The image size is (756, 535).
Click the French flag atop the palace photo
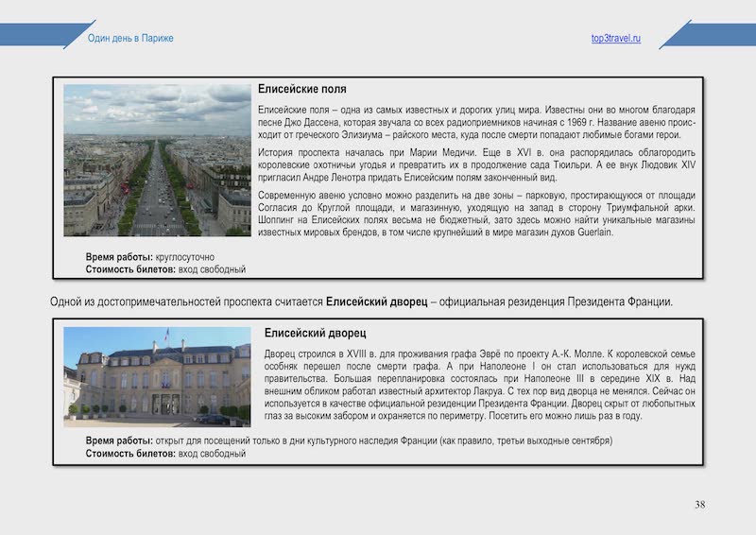point(167,335)
